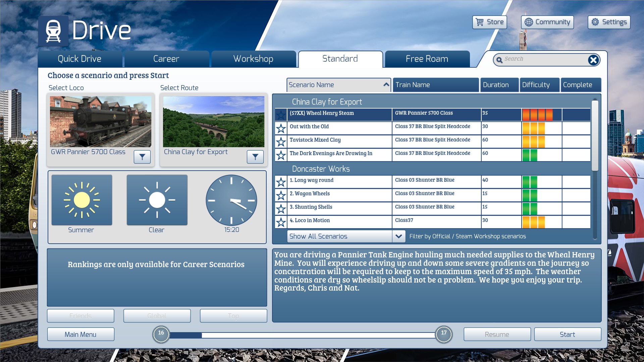644x362 pixels.
Task: Open Community via the globe button
Action: coord(547,22)
